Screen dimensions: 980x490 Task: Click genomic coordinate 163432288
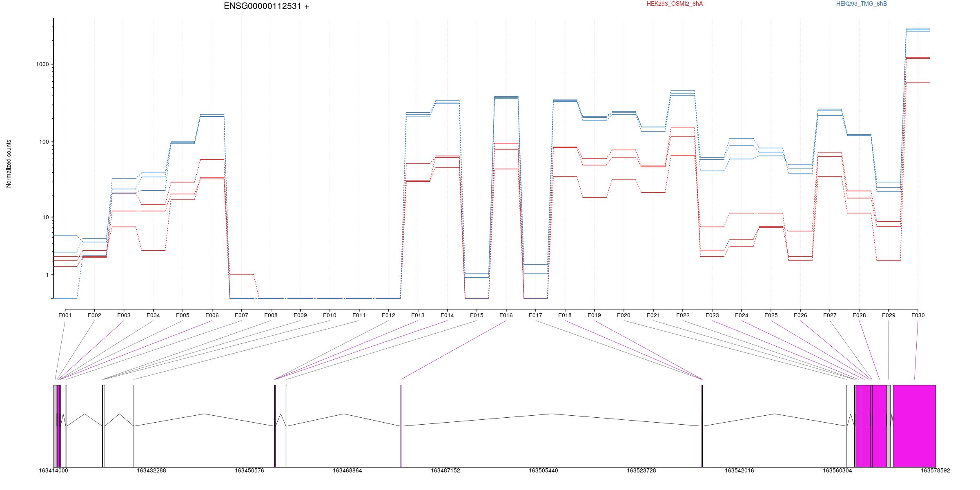tap(151, 471)
